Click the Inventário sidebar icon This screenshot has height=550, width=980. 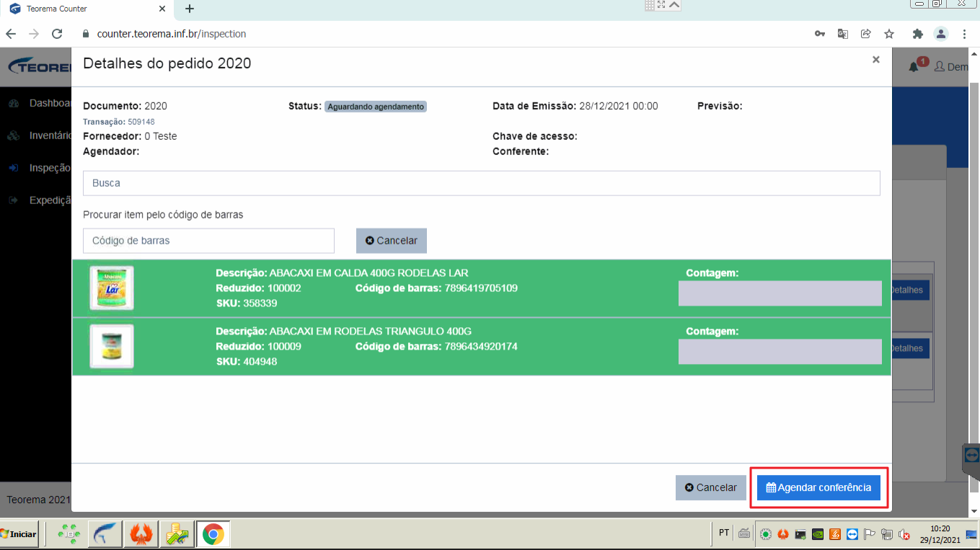point(14,136)
